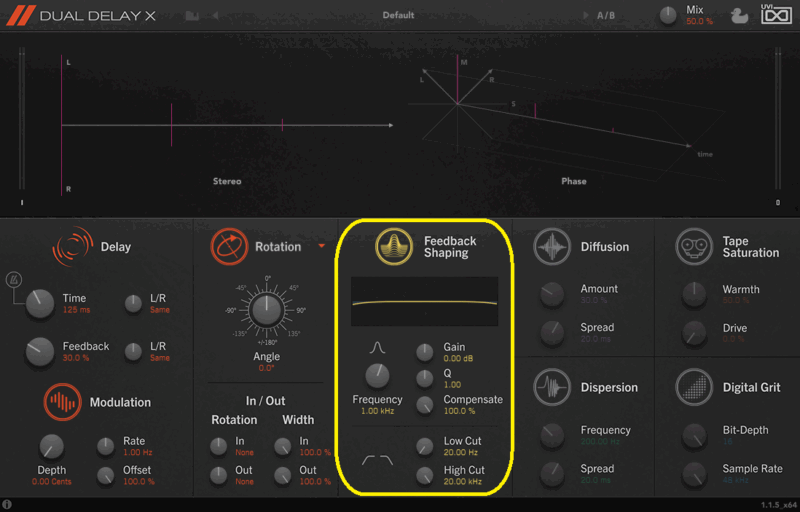This screenshot has width=800, height=512.
Task: Go to next preset arrow
Action: 586,15
